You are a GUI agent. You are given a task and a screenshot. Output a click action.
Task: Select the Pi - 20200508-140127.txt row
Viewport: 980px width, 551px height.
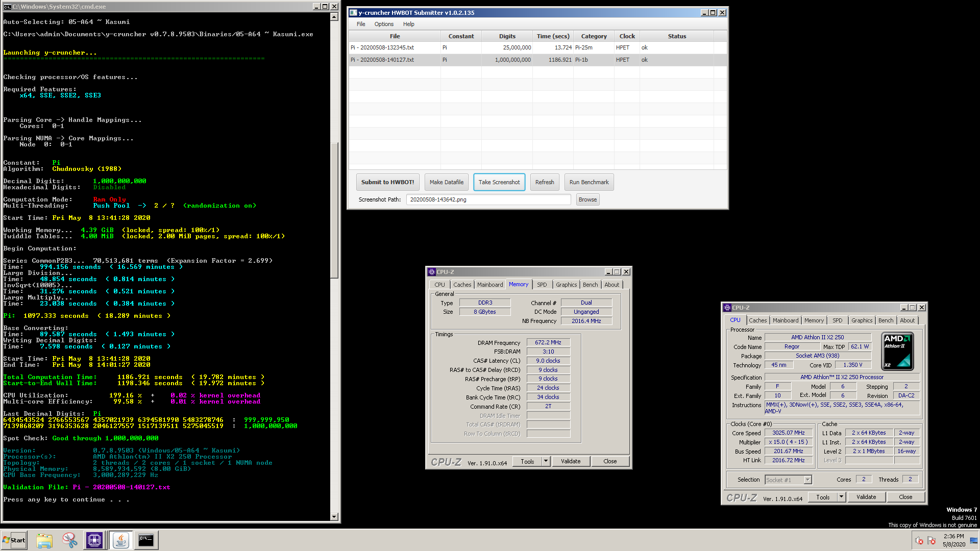click(x=537, y=60)
